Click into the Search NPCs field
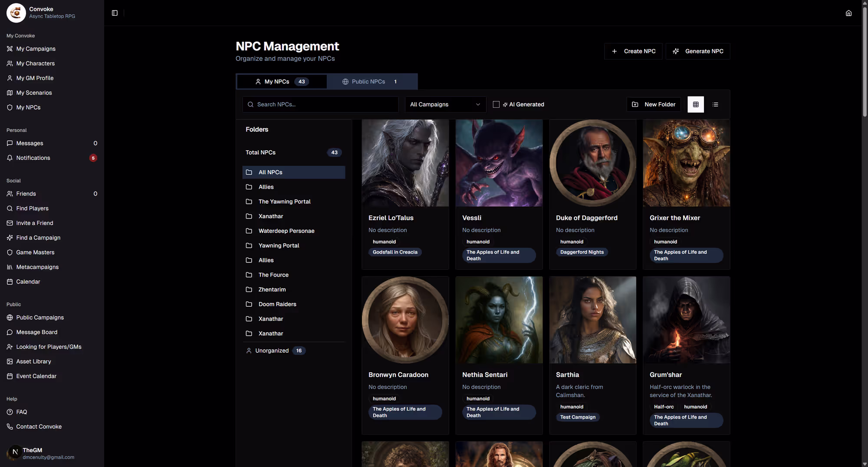This screenshot has width=868, height=467. pos(320,104)
